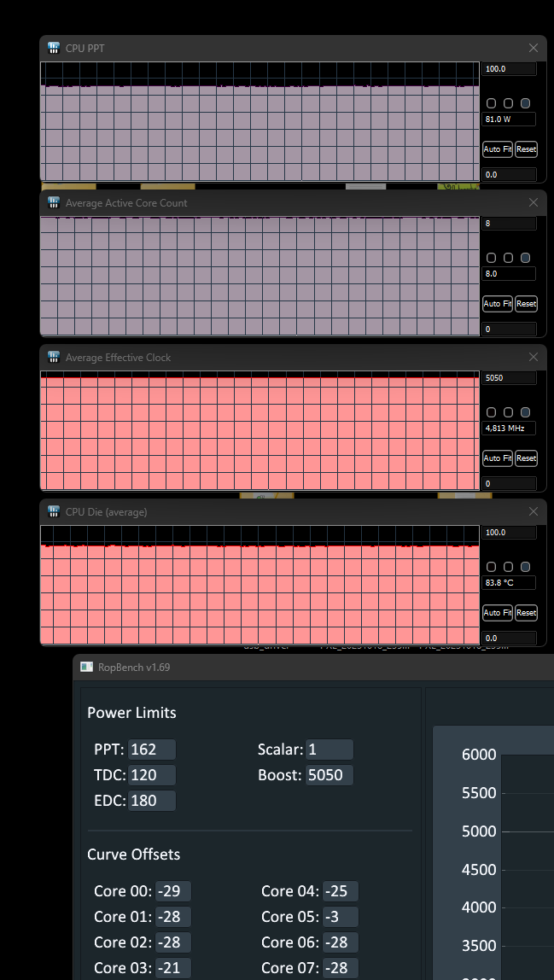Click the TDC field showing 120 in RopBench
The image size is (554, 980).
[152, 775]
